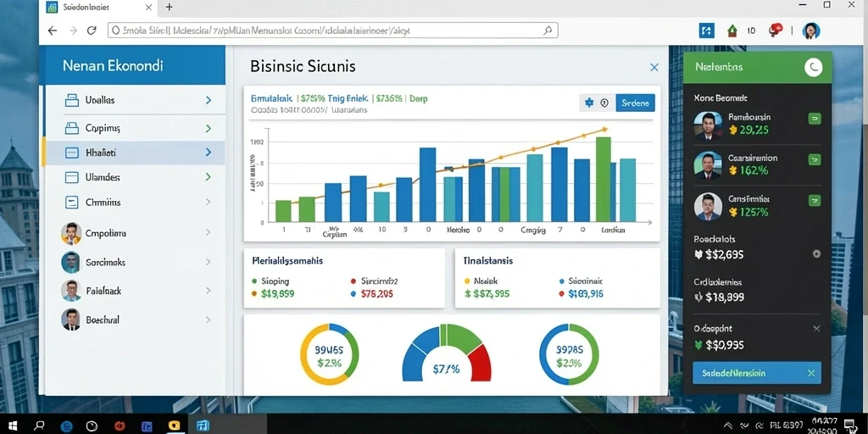Click the search magnifier in the address bar

[x=548, y=31]
